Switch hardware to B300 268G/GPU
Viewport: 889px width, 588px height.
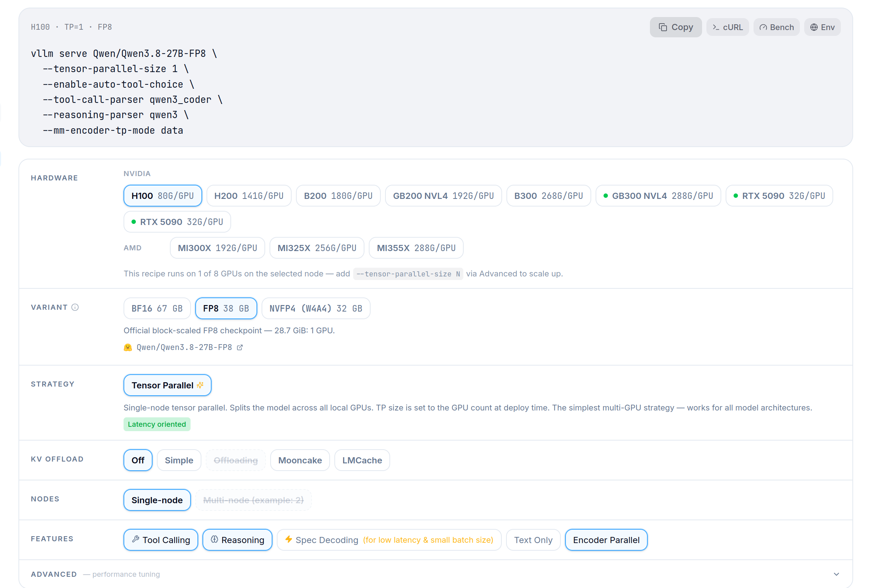548,195
